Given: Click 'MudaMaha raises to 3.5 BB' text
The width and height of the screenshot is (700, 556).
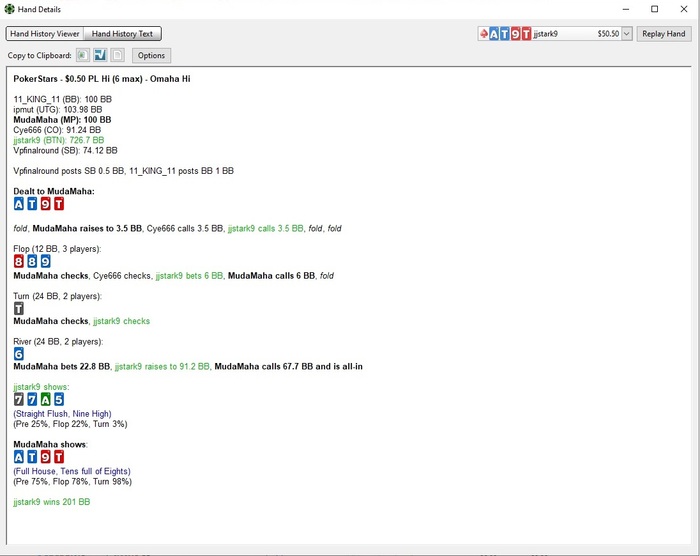Looking at the screenshot, I should pos(87,229).
